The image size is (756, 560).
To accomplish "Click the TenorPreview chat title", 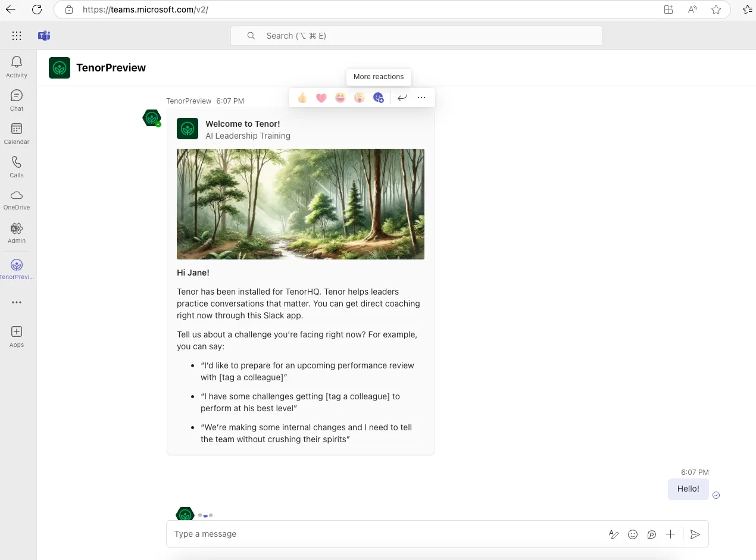I will (111, 68).
